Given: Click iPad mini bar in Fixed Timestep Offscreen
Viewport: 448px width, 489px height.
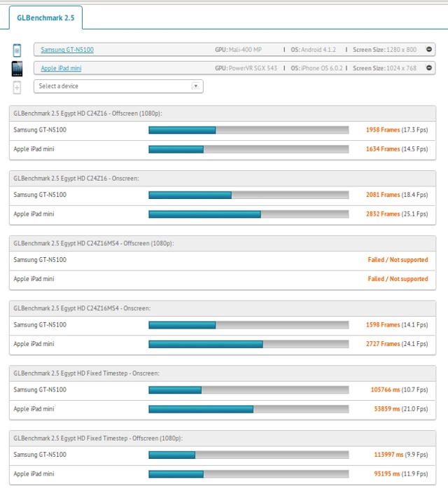Looking at the screenshot, I should pos(248,474).
